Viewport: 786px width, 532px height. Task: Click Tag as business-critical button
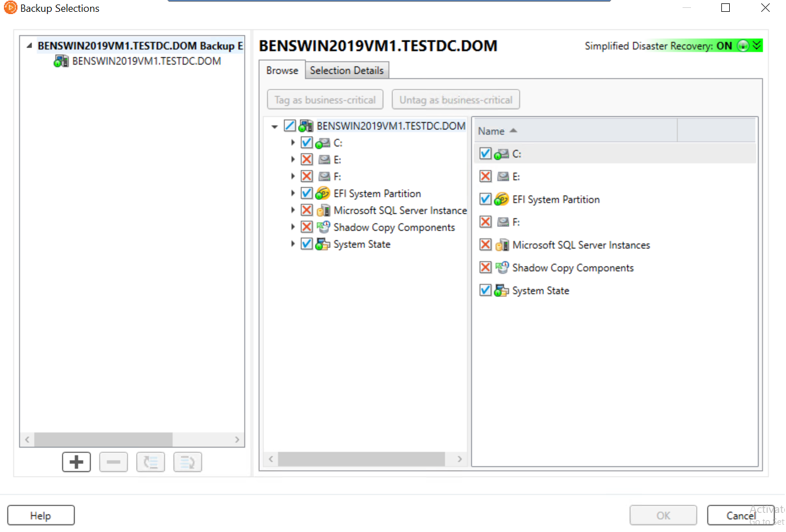[325, 100]
